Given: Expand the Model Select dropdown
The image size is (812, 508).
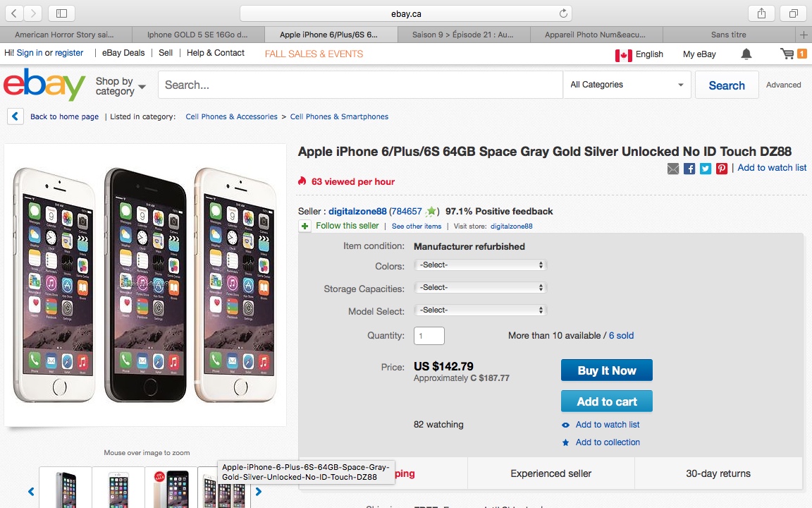Looking at the screenshot, I should [480, 310].
